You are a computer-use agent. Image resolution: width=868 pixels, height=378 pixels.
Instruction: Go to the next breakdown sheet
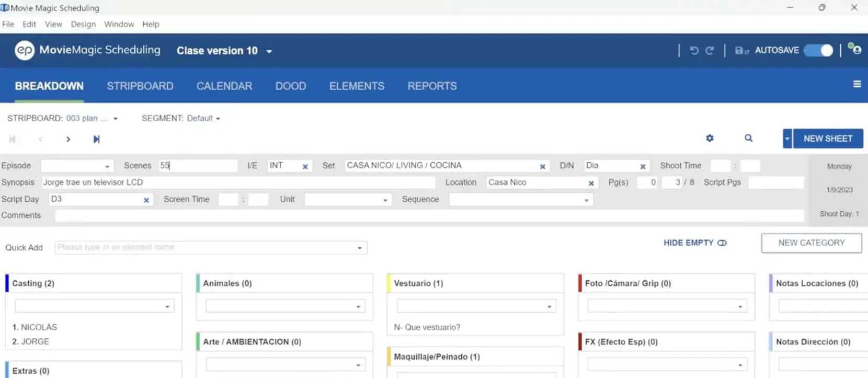point(68,139)
